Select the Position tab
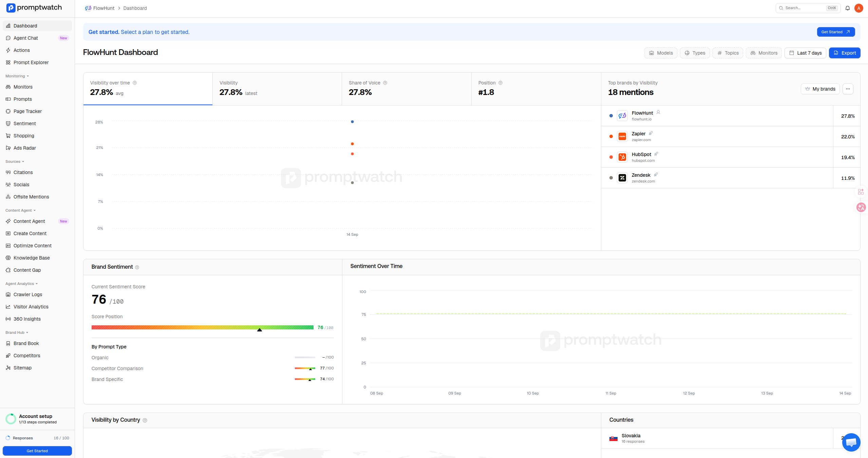Image resolution: width=868 pixels, height=458 pixels. (536, 89)
